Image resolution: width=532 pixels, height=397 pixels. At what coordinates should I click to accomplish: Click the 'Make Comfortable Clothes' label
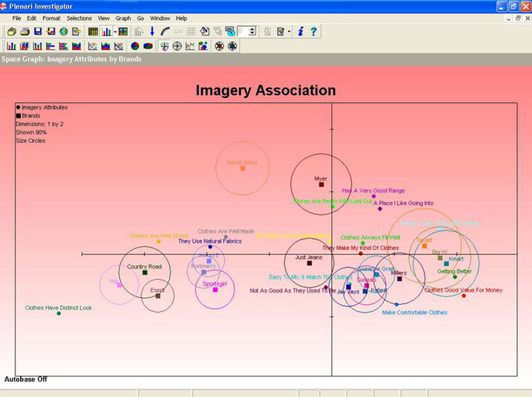pos(414,313)
